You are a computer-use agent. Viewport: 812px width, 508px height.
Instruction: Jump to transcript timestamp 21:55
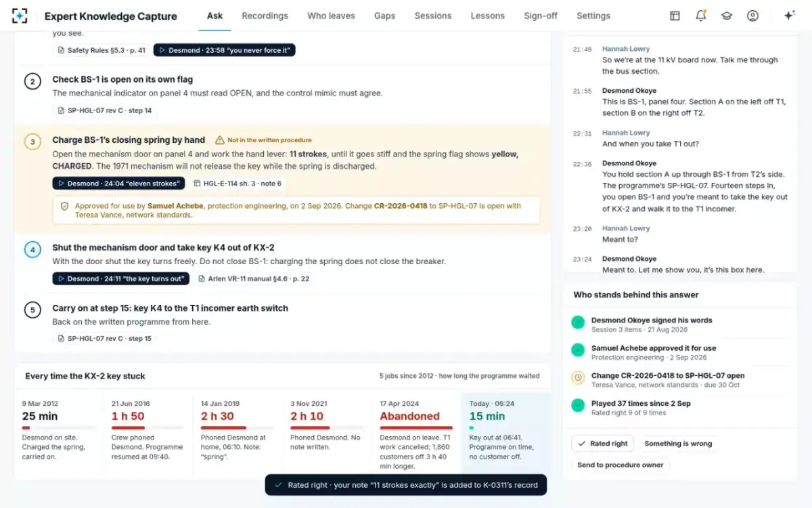(x=582, y=91)
